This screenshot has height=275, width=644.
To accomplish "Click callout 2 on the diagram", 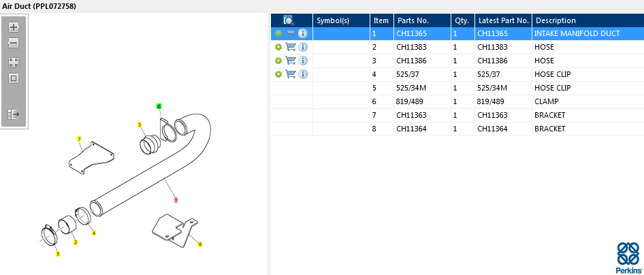I will click(x=76, y=242).
